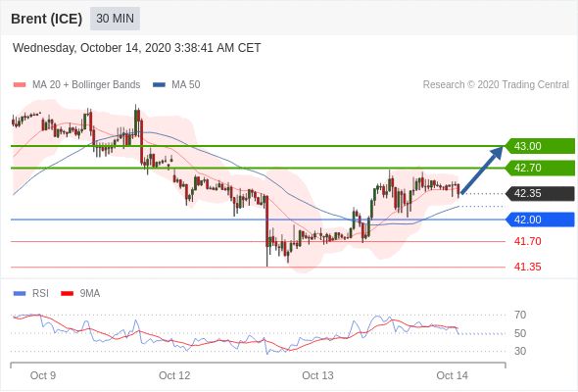Click the 41.35 support level label
The image size is (578, 392).
(527, 267)
